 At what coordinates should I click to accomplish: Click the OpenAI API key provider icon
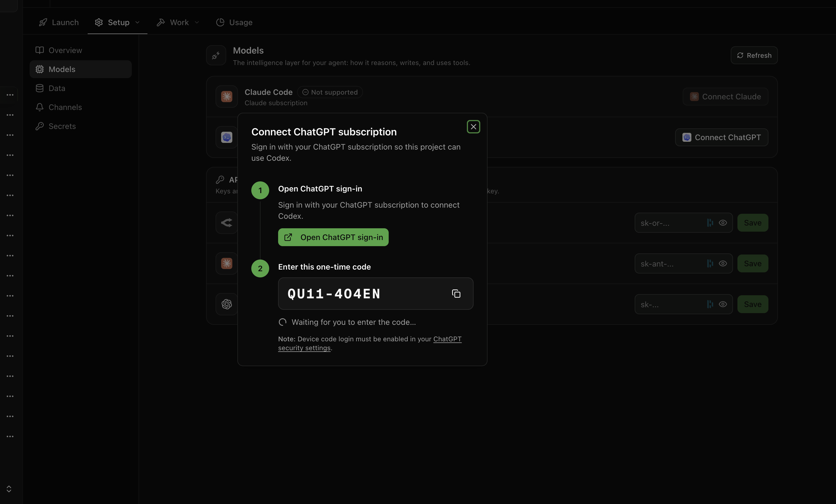(227, 304)
